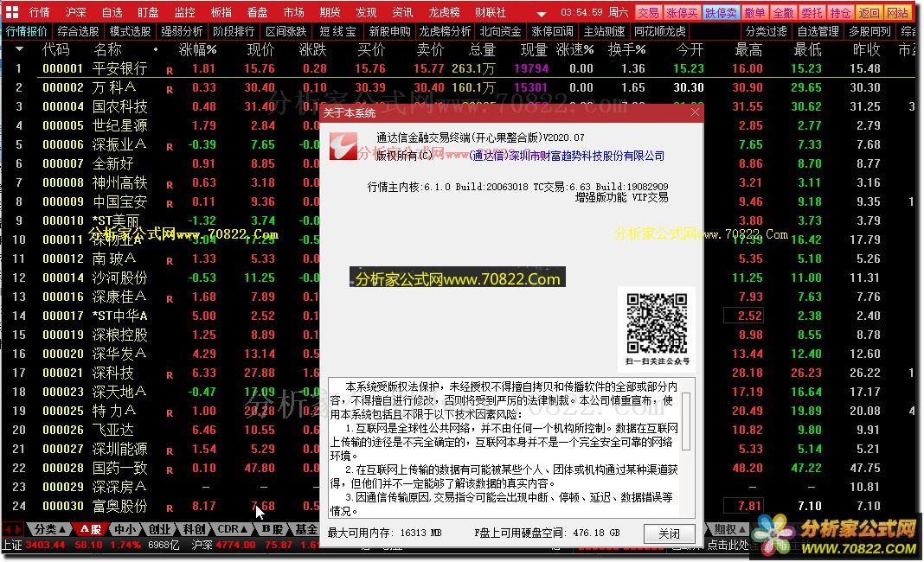Viewport: 924px width, 562px height.
Task: Click the left scroll arrow beside 分类 tab
Action: [x=8, y=529]
